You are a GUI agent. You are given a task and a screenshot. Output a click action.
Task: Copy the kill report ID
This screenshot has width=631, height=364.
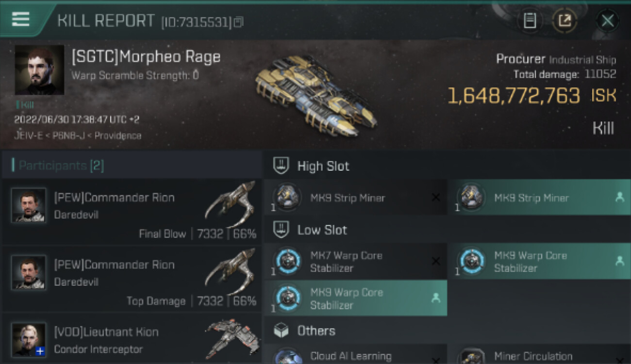click(238, 22)
